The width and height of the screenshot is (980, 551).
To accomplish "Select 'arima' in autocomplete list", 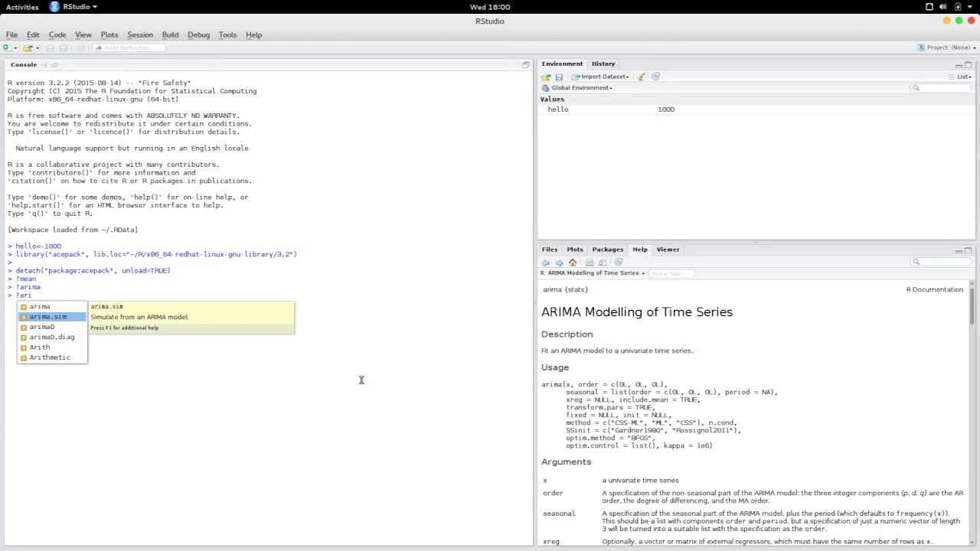I will [52, 306].
